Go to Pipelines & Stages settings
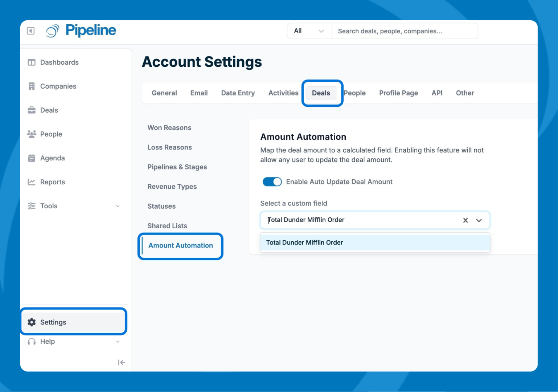This screenshot has height=392, width=558. pyautogui.click(x=177, y=167)
